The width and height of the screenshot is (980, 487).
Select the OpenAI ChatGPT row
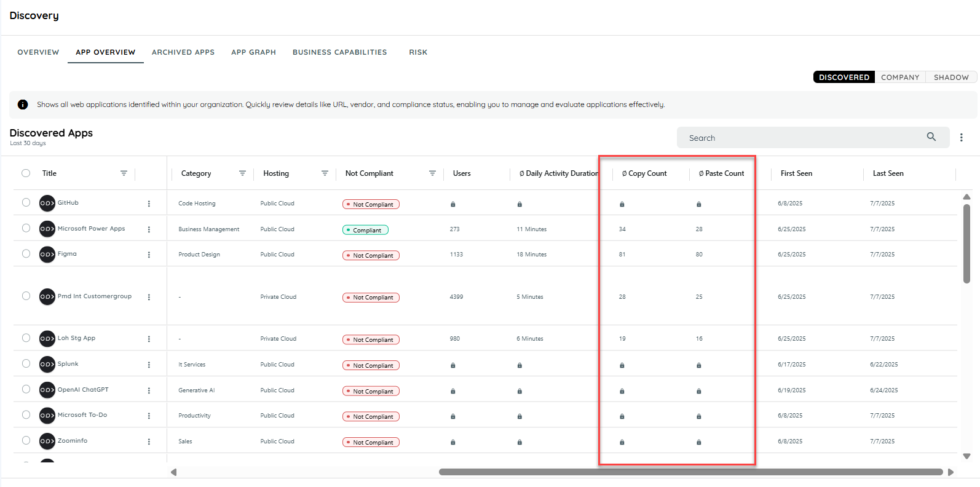pyautogui.click(x=26, y=389)
